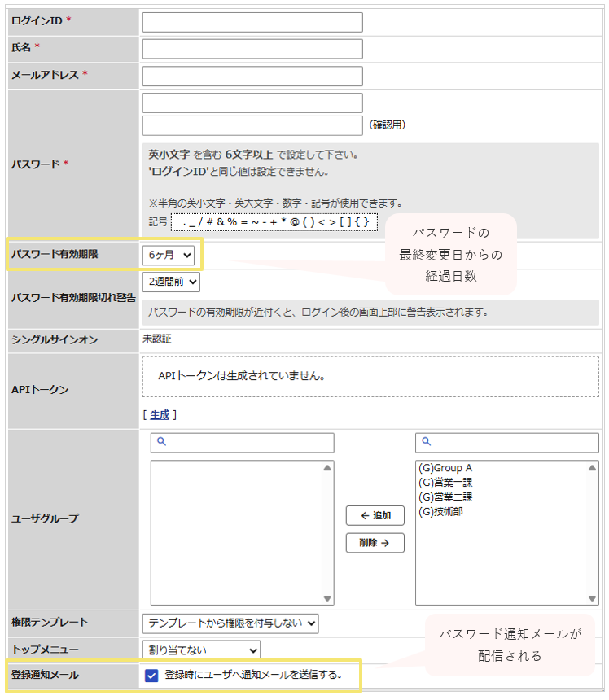
Task: Select (G)営業一課 in the group list
Action: 445,483
